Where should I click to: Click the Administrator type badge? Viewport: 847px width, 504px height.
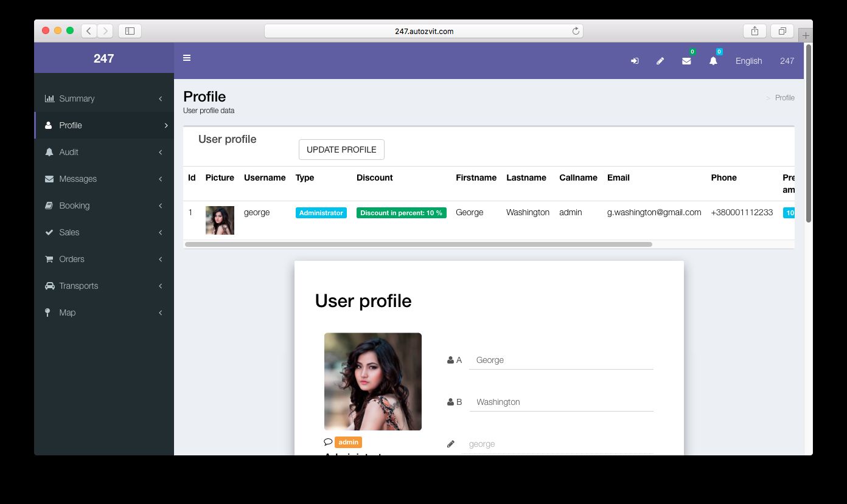pos(321,213)
